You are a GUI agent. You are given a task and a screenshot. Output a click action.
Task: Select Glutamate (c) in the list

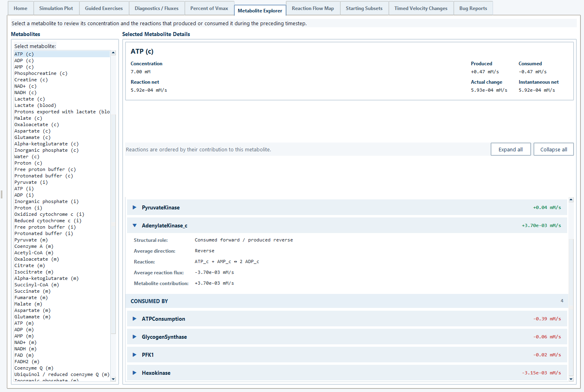pos(62,137)
